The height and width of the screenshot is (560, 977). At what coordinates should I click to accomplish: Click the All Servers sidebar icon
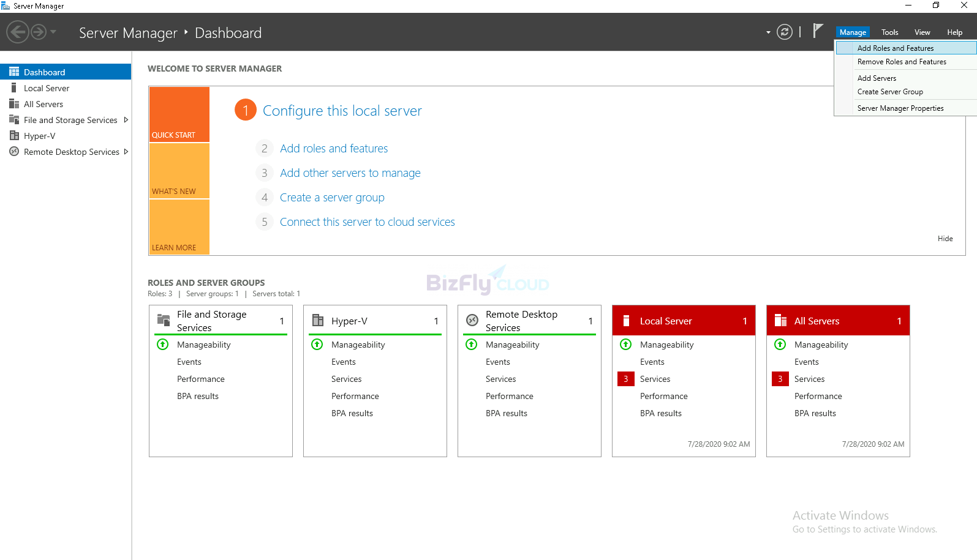(x=14, y=103)
